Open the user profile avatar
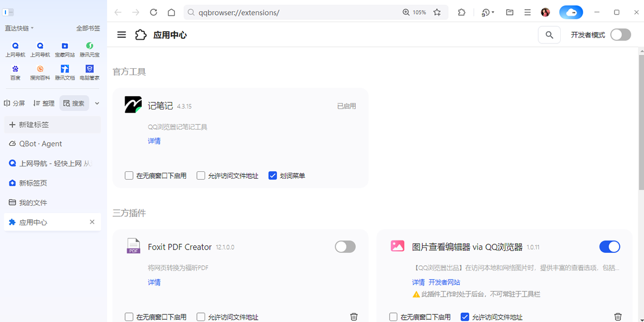Image resolution: width=644 pixels, height=322 pixels. coord(545,12)
